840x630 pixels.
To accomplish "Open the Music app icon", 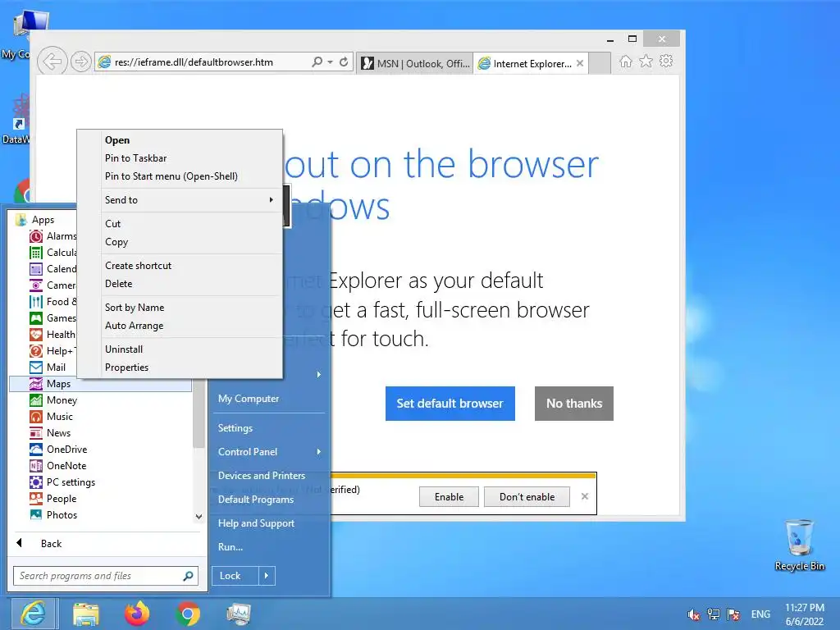I will click(x=36, y=417).
